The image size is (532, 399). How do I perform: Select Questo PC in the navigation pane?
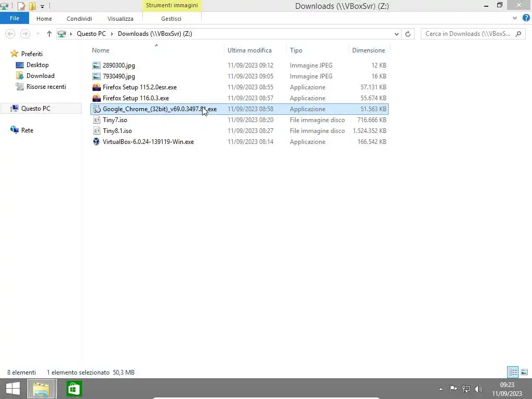[35, 109]
